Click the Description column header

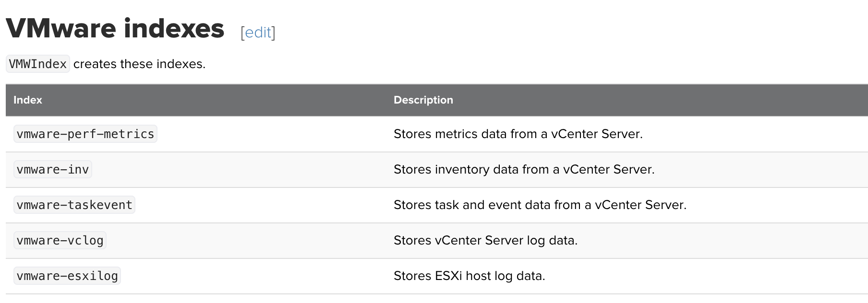coord(423,100)
